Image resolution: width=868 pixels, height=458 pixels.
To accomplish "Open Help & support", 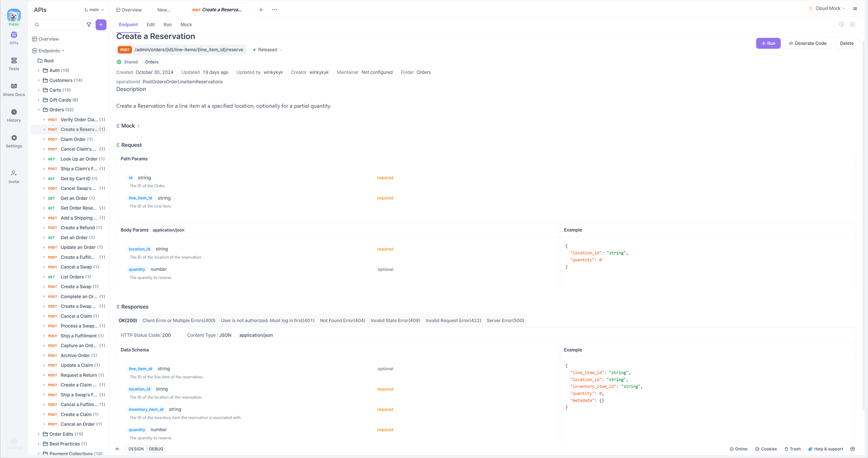I will (x=825, y=449).
